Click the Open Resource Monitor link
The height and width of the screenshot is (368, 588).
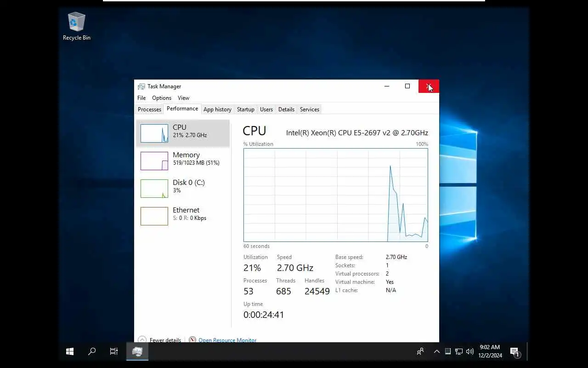pyautogui.click(x=227, y=340)
